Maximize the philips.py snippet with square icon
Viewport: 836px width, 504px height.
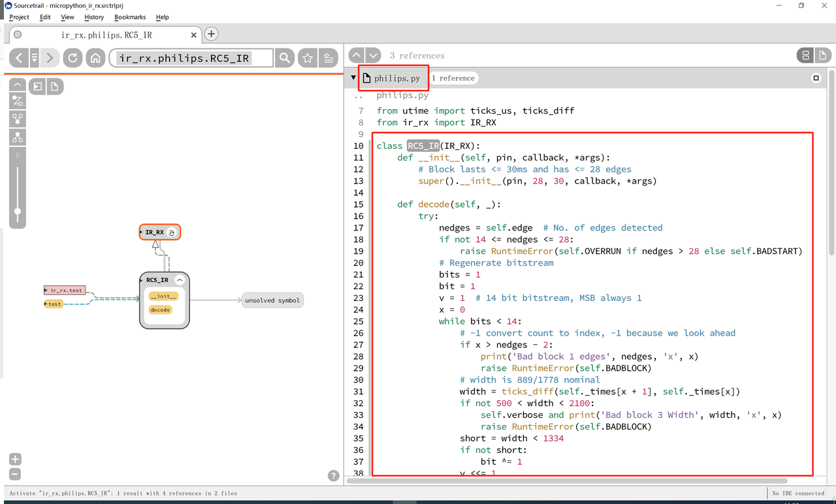pyautogui.click(x=816, y=78)
